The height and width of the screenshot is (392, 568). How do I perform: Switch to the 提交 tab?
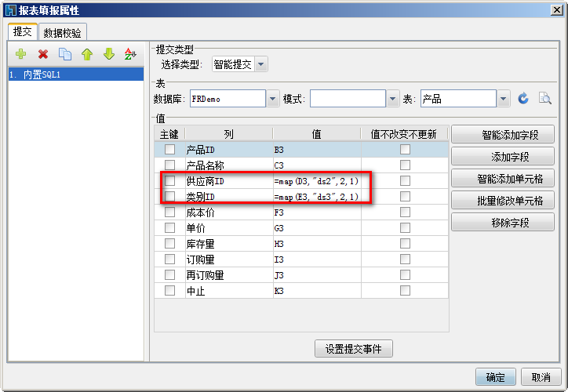(22, 32)
